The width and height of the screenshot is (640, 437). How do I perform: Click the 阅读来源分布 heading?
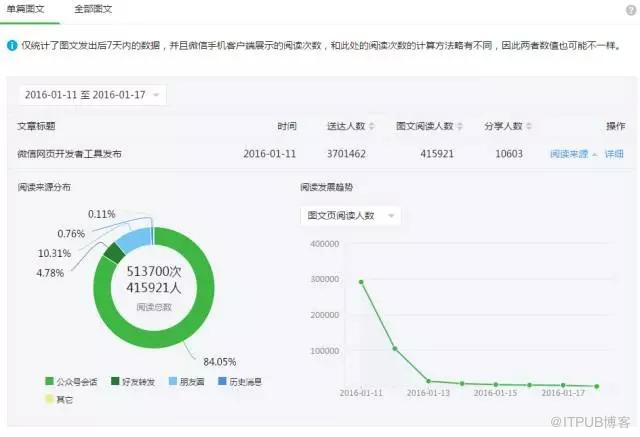click(44, 187)
